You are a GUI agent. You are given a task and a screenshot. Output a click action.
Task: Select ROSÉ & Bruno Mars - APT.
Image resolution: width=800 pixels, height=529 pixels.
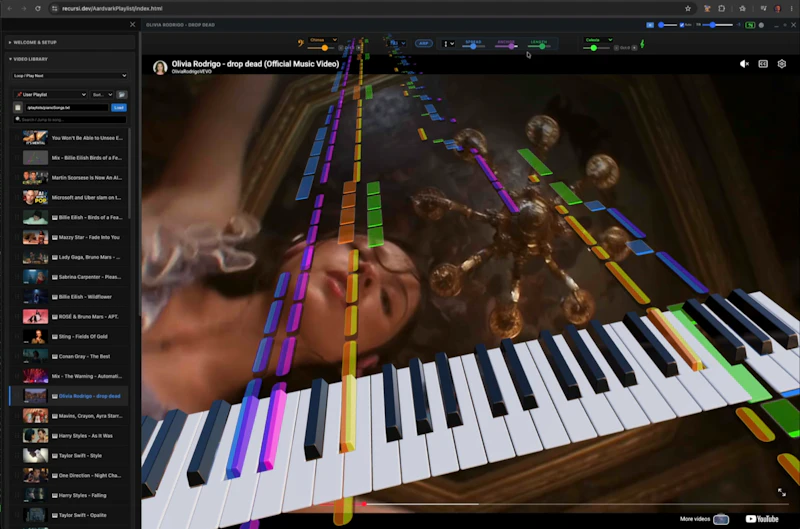pos(68,316)
